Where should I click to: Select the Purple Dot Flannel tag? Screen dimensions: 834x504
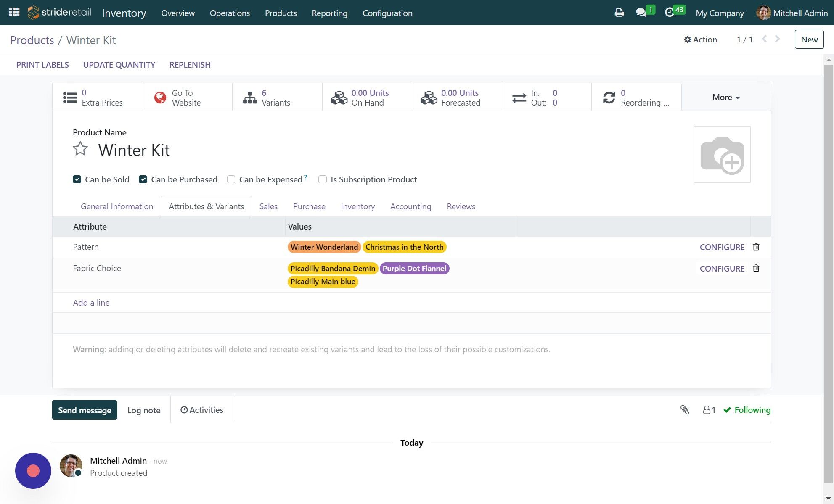(414, 269)
